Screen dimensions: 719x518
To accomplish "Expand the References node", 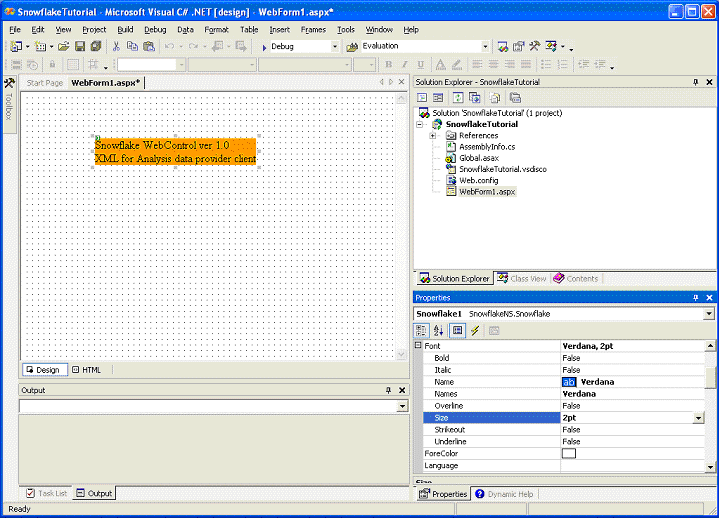I will click(x=432, y=136).
